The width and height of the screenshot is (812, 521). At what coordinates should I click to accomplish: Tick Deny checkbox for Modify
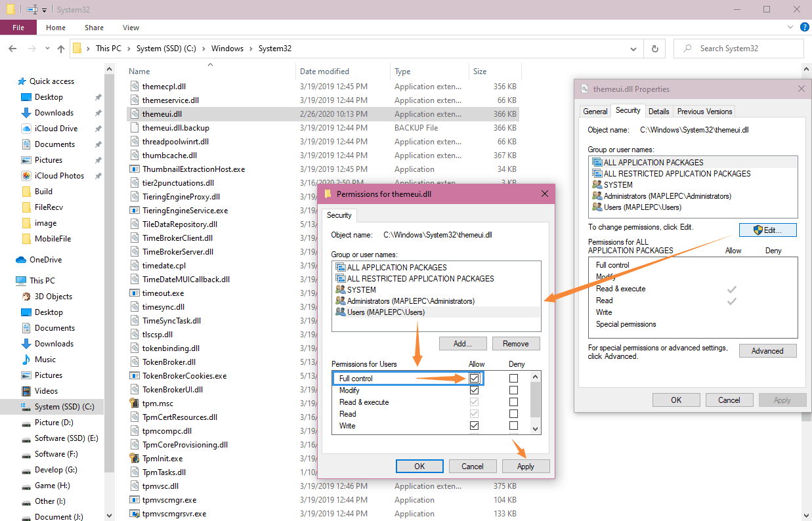[513, 390]
